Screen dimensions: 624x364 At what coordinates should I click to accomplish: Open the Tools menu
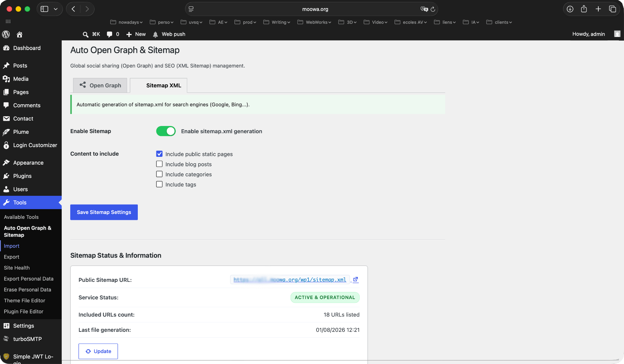pos(31,203)
